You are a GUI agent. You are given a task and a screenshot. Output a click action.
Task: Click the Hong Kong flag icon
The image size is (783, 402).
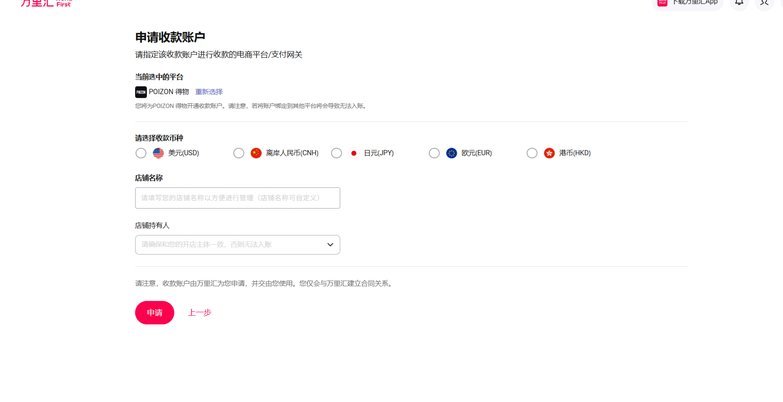549,153
